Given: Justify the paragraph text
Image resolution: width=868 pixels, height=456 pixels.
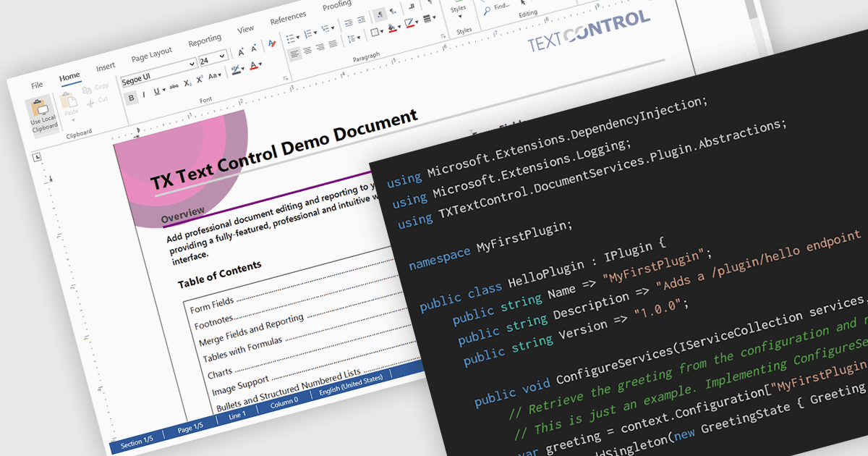Looking at the screenshot, I should [x=333, y=43].
